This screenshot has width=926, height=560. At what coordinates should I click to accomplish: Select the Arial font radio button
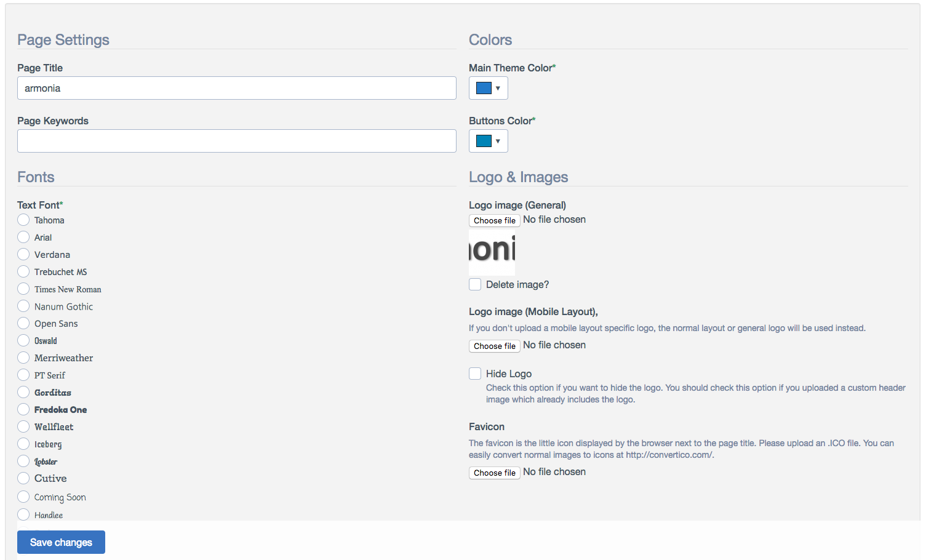tap(23, 237)
